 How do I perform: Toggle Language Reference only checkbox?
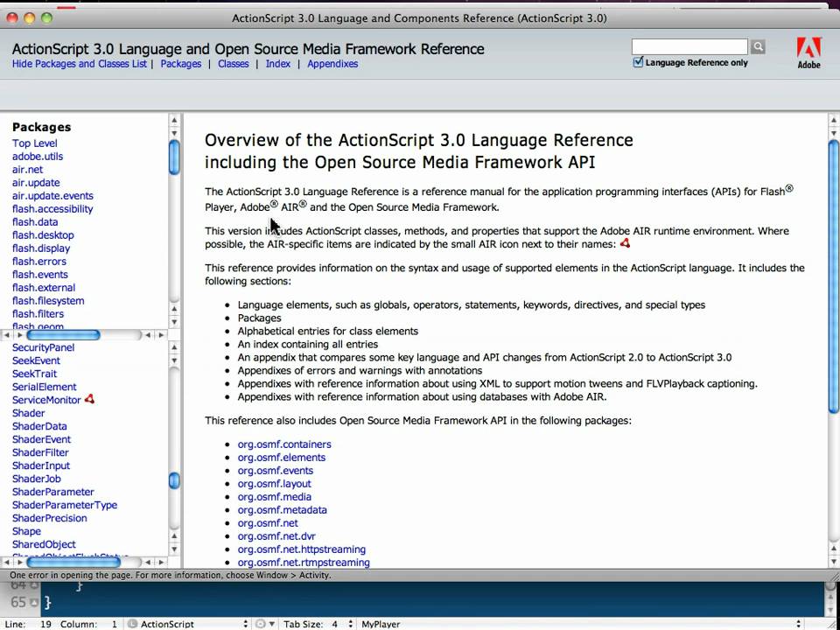(638, 62)
